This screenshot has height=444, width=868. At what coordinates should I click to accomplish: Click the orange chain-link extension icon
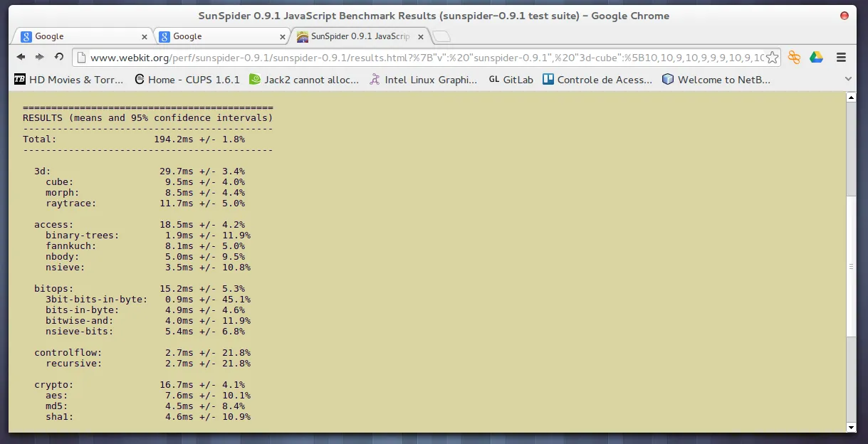pos(795,57)
